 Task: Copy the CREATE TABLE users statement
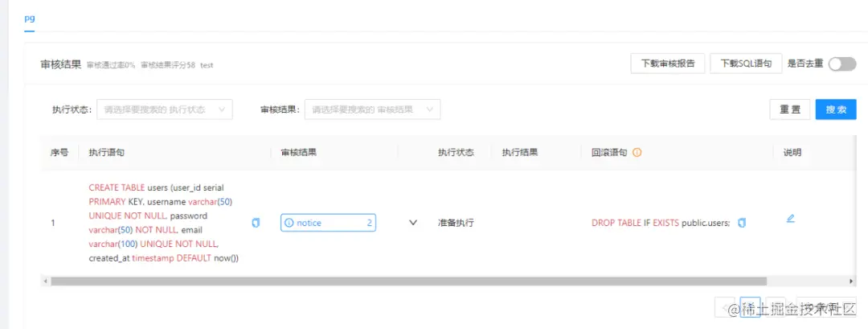256,223
